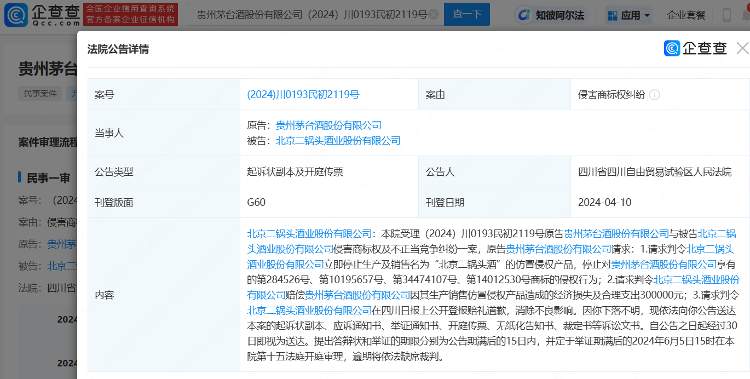This screenshot has height=379, width=750.
Task: Open 贵州茅台 link preceding 与被告
Action: pos(617,234)
